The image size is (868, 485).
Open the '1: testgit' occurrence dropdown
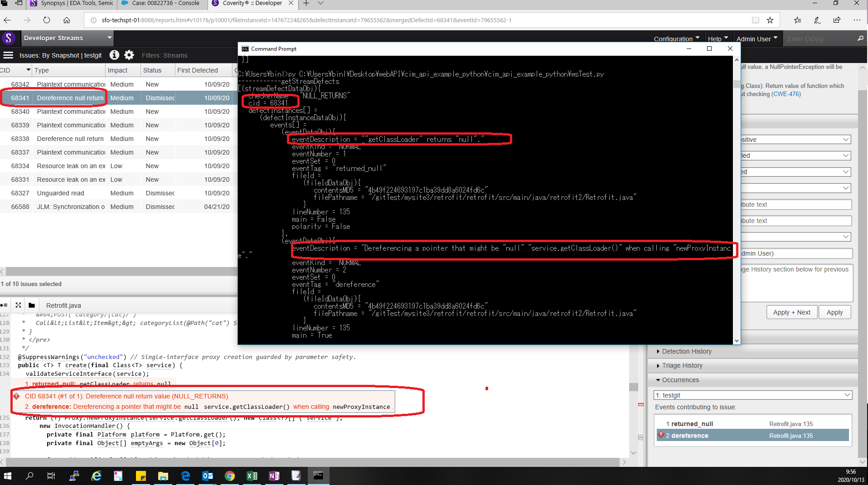pos(752,395)
